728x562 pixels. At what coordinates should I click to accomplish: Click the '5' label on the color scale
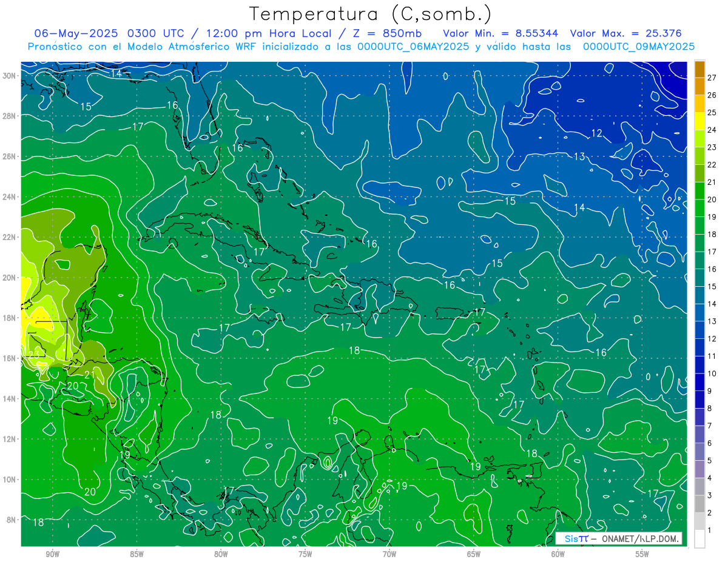tap(710, 461)
